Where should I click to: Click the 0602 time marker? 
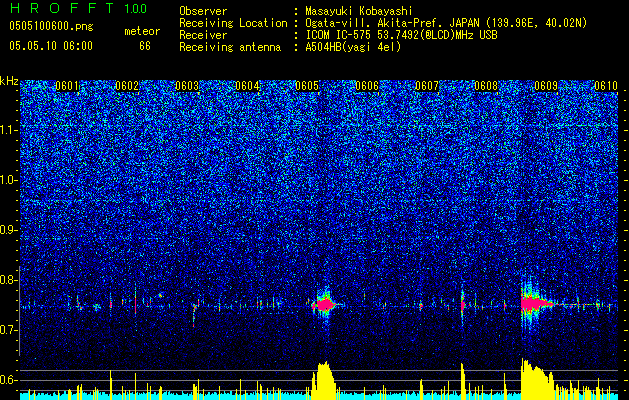[x=127, y=86]
